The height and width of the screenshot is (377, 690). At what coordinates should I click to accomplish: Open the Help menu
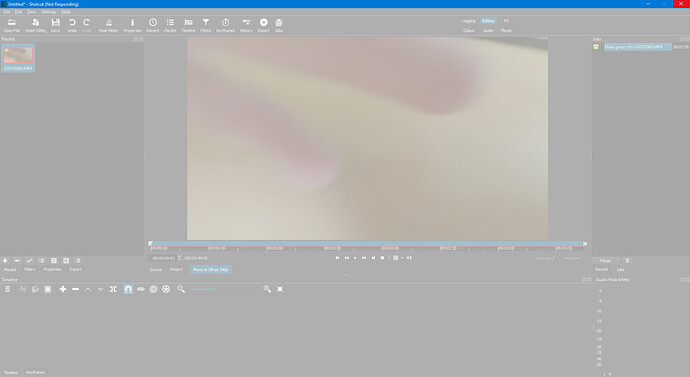(66, 12)
